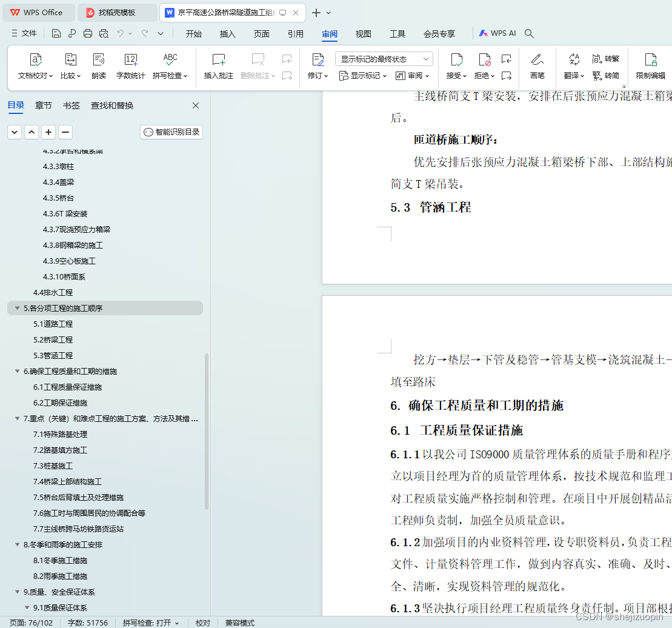Open the 工具 ribbon tab
The width and height of the screenshot is (672, 628).
tap(398, 33)
